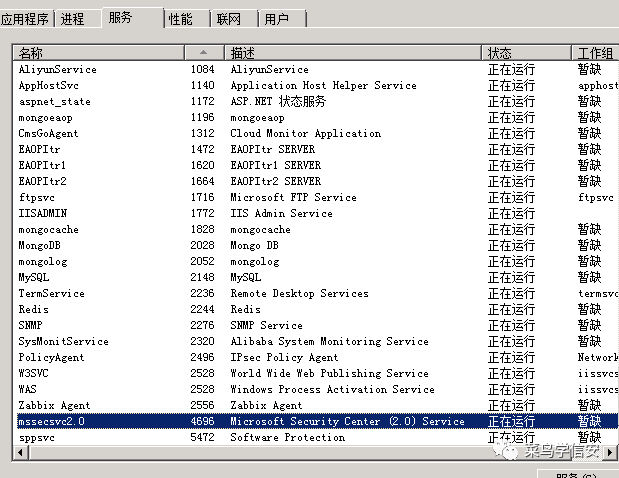Select the MySQL service name
Image resolution: width=619 pixels, height=478 pixels.
coord(34,277)
